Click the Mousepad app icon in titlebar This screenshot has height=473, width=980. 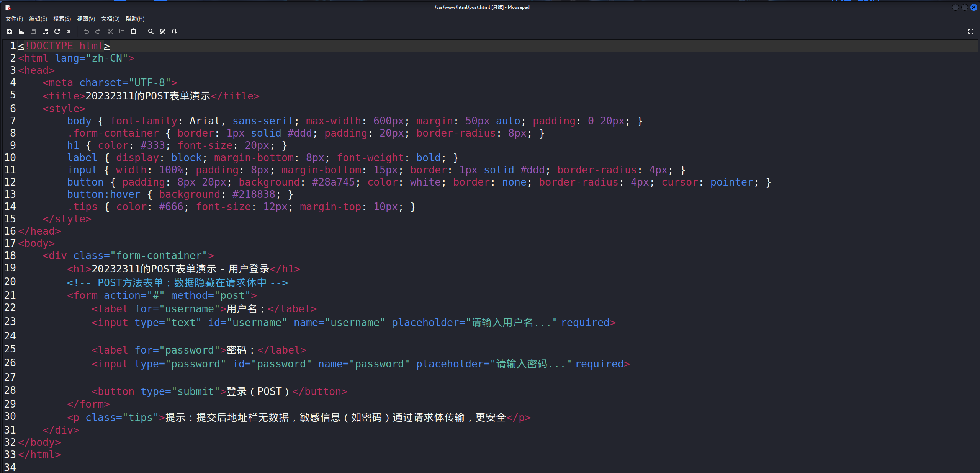point(7,7)
